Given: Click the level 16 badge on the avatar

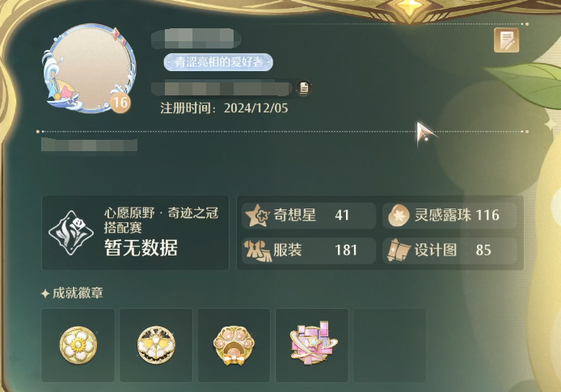Looking at the screenshot, I should [x=120, y=103].
